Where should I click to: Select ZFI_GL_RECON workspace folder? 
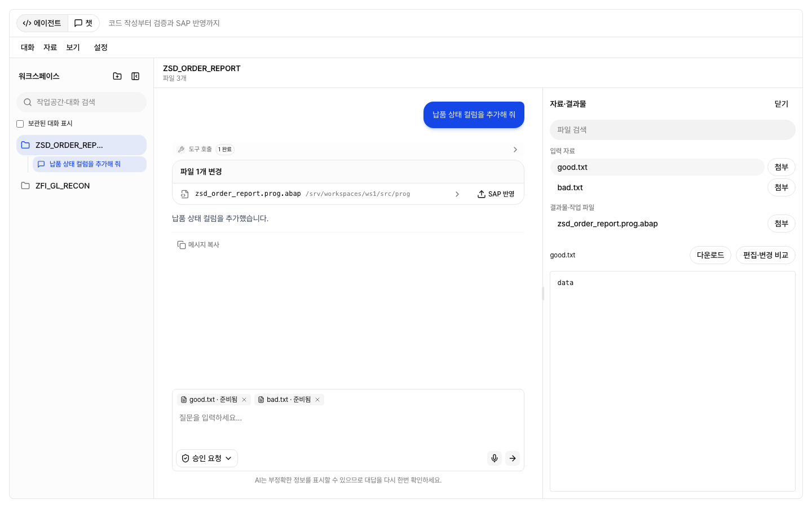pyautogui.click(x=81, y=186)
